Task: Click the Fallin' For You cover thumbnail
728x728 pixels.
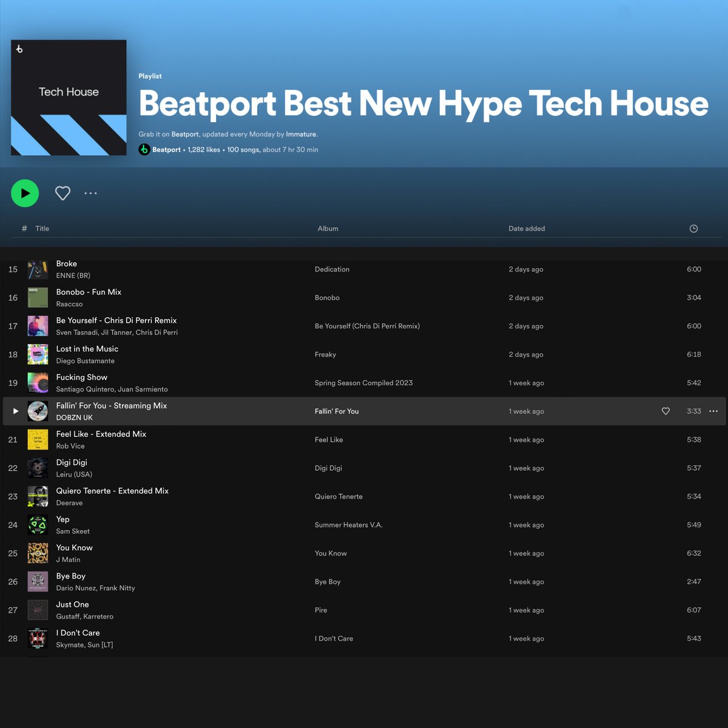Action: coord(38,411)
